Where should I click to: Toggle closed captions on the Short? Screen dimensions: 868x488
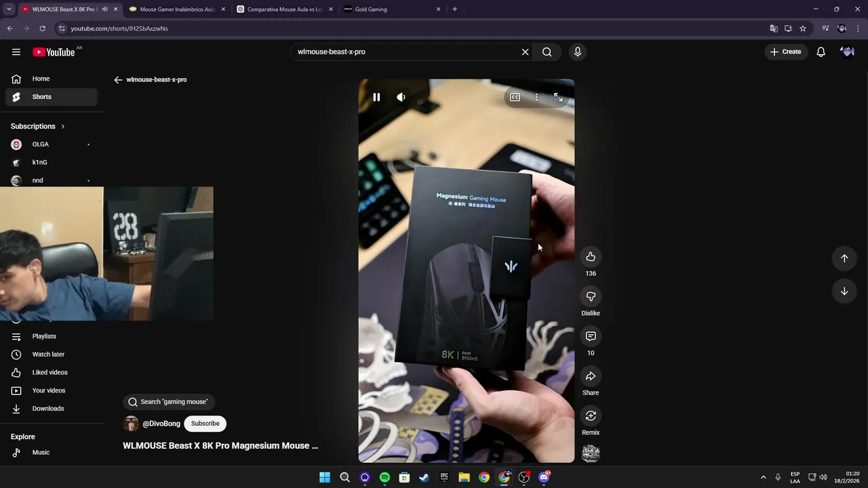[x=515, y=98]
